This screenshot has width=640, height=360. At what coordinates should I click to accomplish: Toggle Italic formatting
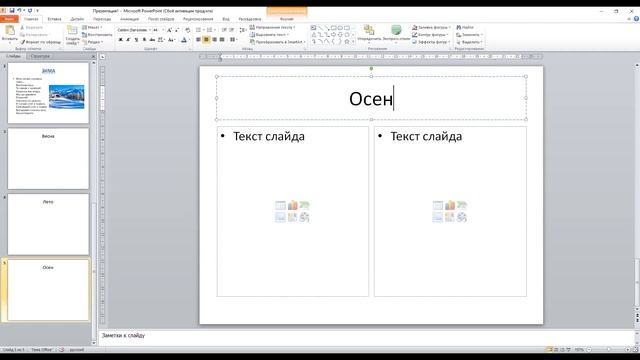(x=128, y=40)
